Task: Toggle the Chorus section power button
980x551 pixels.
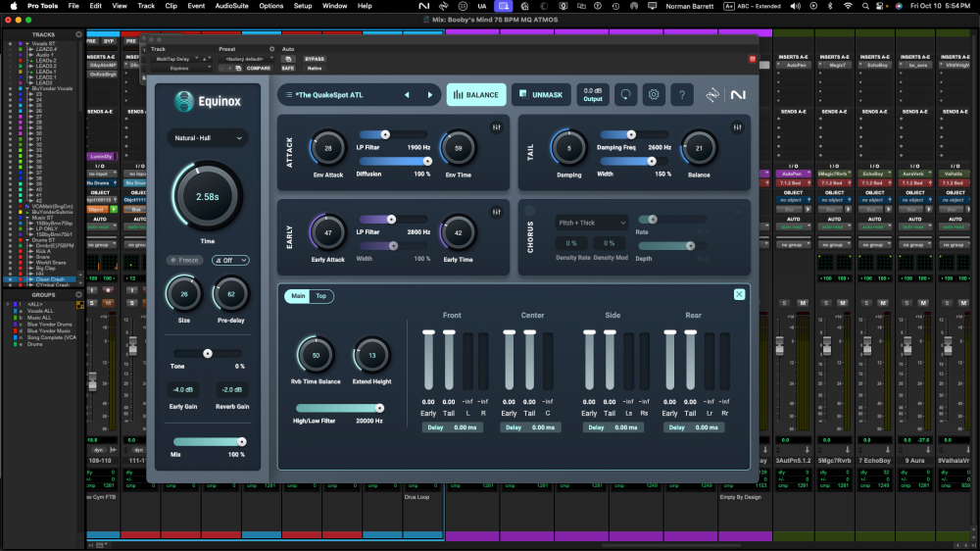Action: pos(530,211)
